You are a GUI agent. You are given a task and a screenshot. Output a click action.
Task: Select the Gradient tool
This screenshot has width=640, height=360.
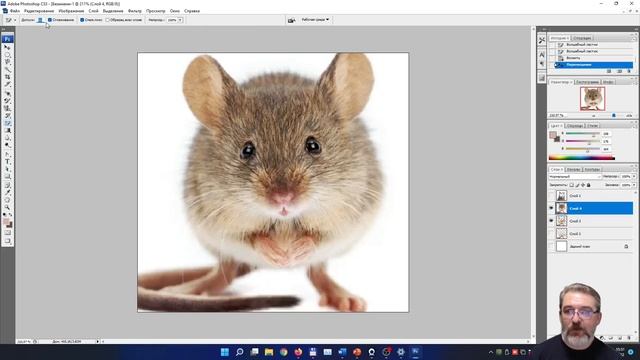point(7,131)
